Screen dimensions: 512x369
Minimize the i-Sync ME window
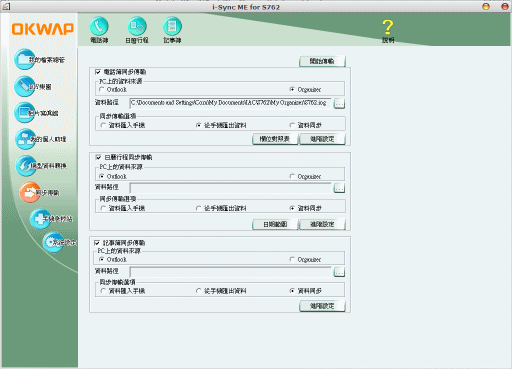(x=486, y=6)
